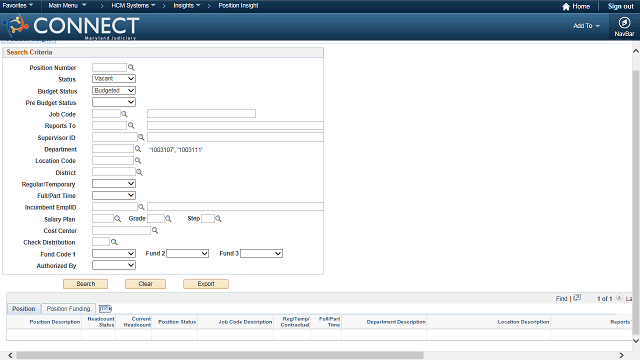Open the Main Menu

(67, 5)
